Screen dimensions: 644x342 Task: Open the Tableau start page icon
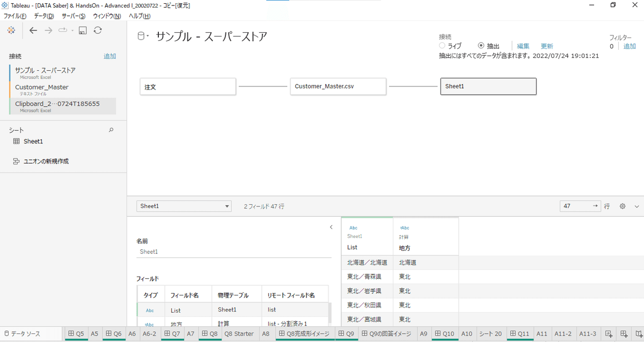[11, 31]
